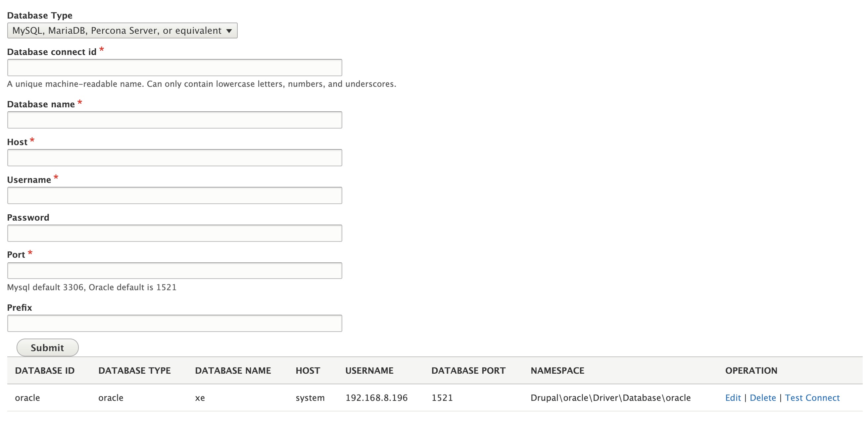The width and height of the screenshot is (868, 430).
Task: Open the Database Type dropdown
Action: (122, 31)
